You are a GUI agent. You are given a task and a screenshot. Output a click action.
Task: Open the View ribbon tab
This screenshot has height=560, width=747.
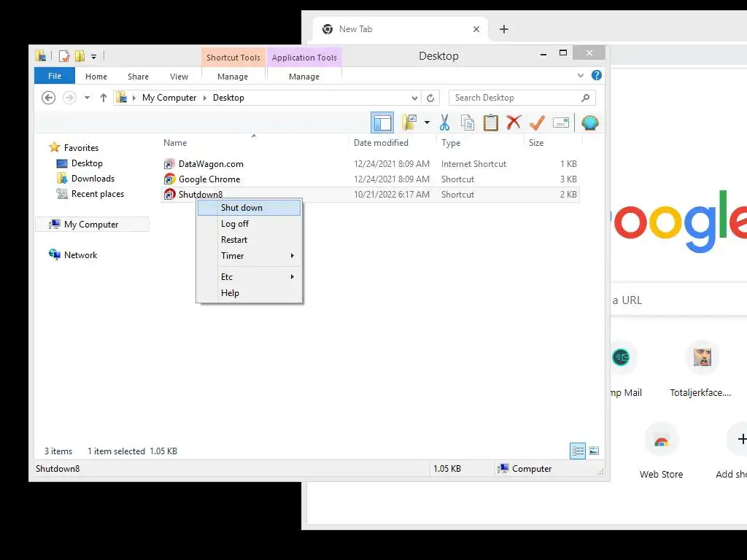[179, 76]
